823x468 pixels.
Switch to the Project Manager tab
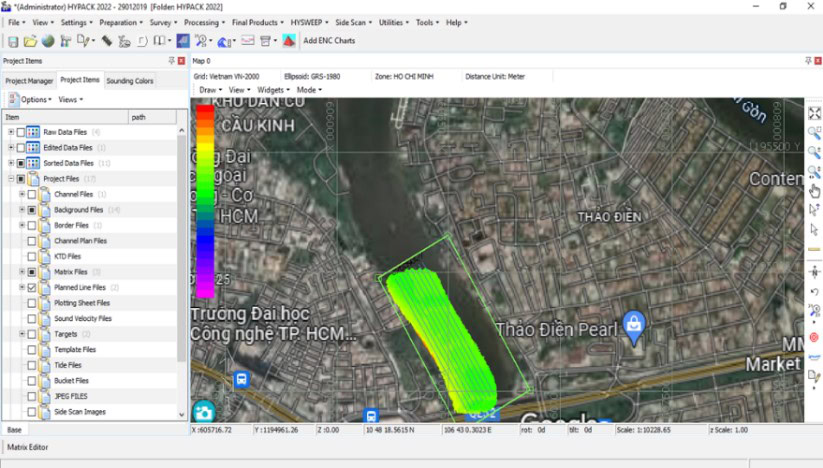click(x=29, y=81)
